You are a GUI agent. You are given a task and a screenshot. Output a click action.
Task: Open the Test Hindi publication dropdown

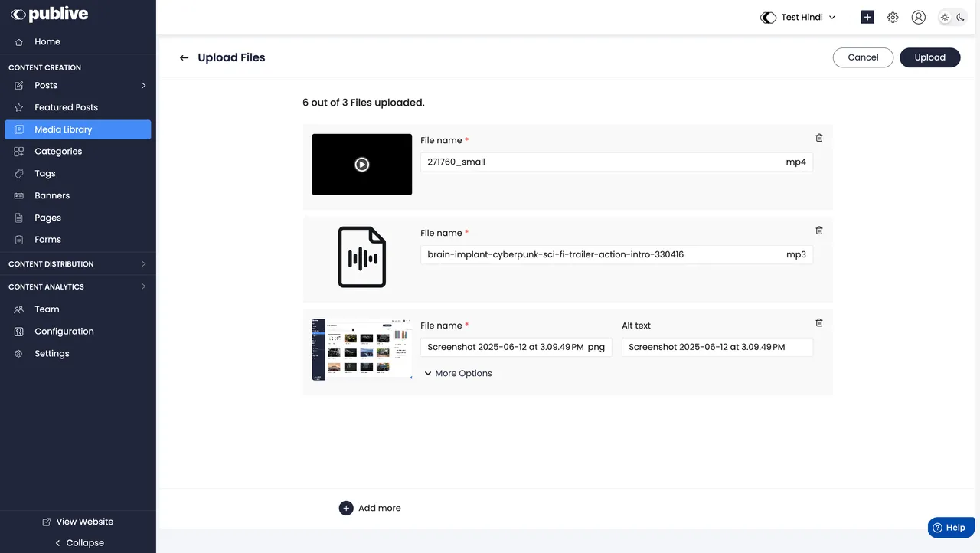798,18
